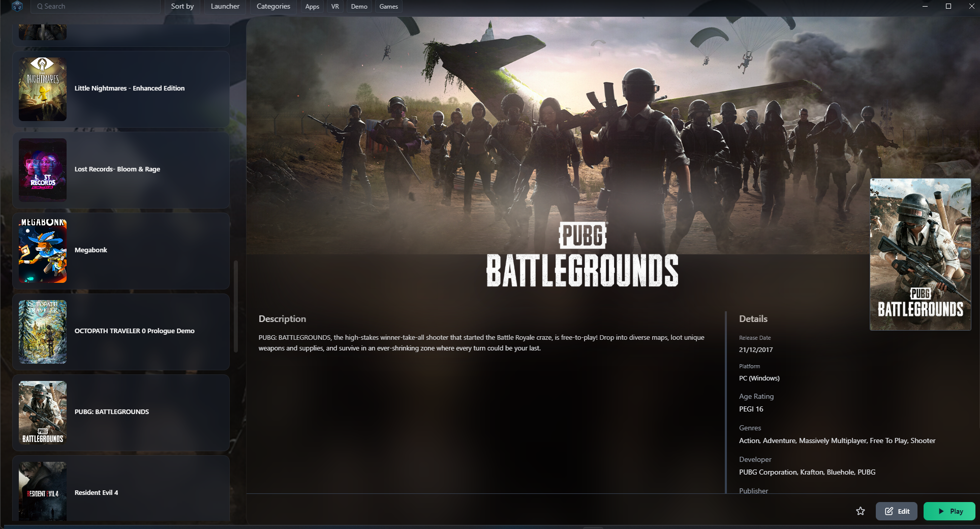Viewport: 980px width, 529px height.
Task: Switch to the Demo filter tab
Action: pos(359,7)
